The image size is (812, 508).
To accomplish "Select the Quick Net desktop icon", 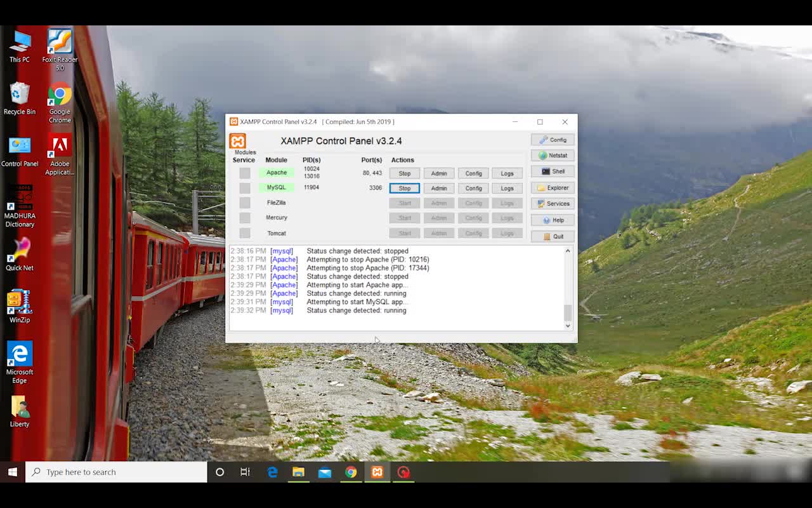I will [x=20, y=255].
